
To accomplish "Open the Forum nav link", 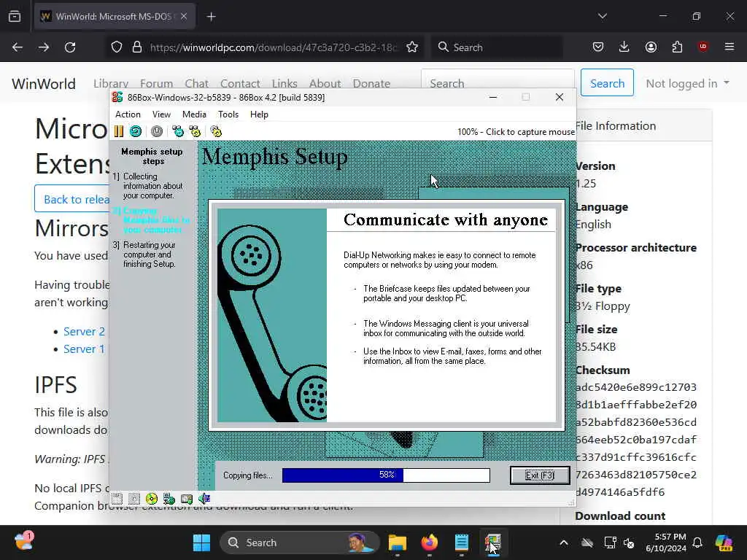I will [x=156, y=84].
